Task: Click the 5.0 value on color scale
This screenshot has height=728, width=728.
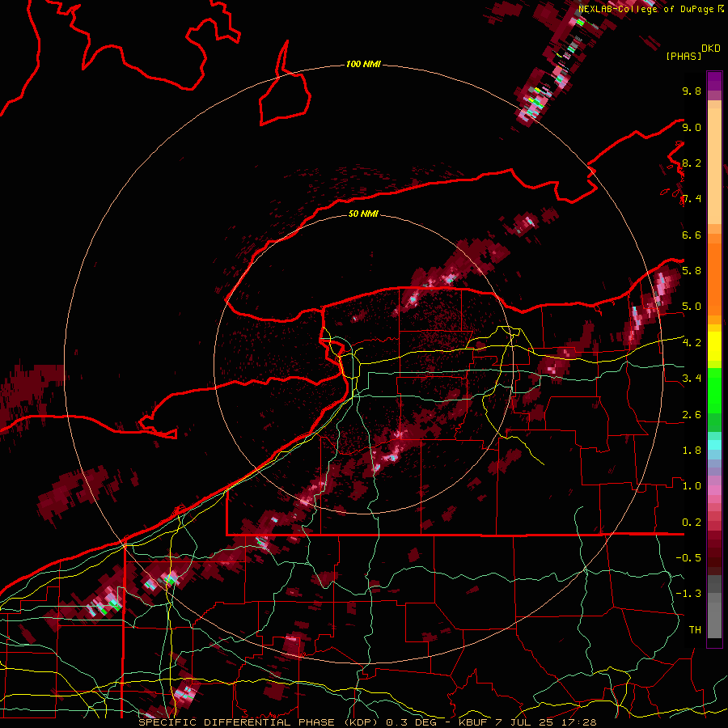Action: click(x=692, y=307)
